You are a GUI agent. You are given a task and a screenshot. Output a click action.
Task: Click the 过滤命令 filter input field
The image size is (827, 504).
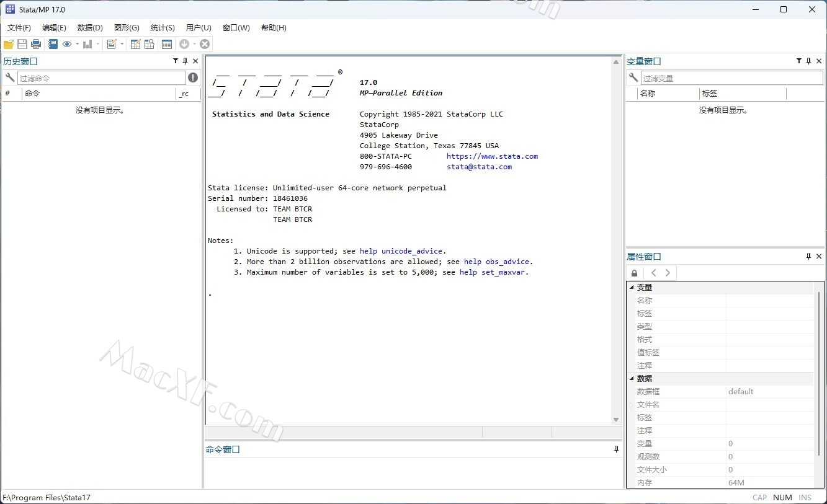click(102, 78)
